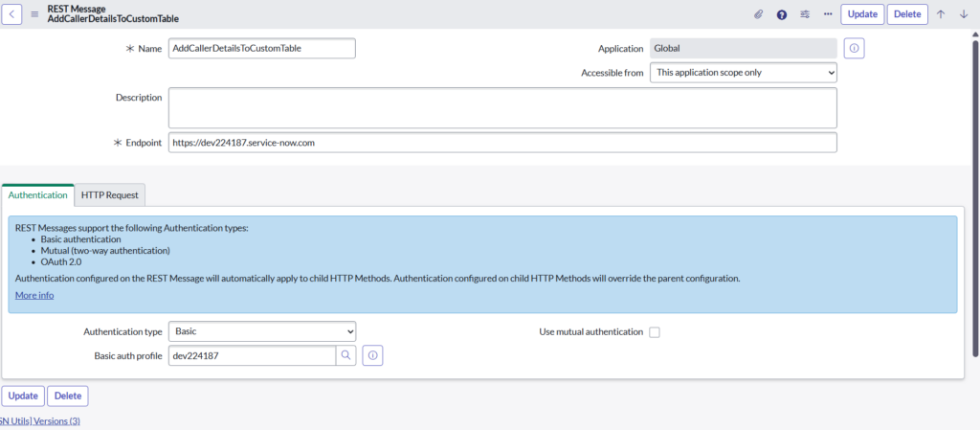Click 'Basic authentication' bullet text
980x430 pixels.
click(x=80, y=238)
